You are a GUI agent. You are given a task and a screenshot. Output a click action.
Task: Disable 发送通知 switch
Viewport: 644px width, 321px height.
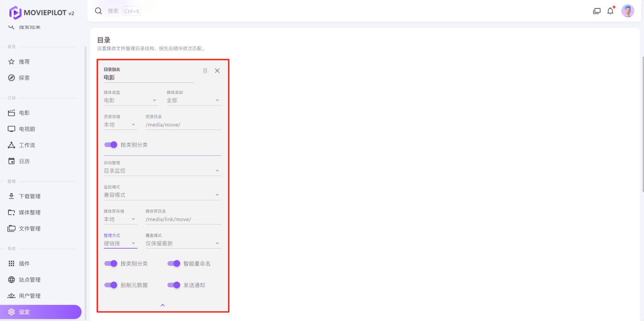[x=174, y=285]
